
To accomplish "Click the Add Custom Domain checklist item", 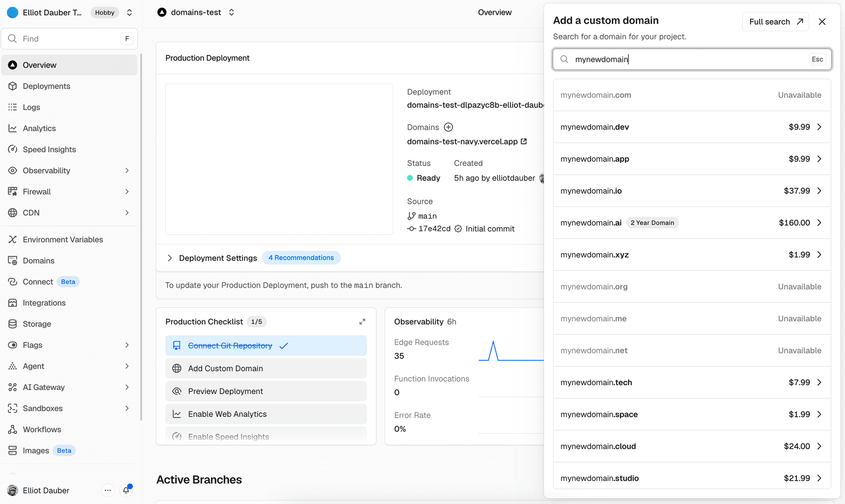I will coord(266,368).
